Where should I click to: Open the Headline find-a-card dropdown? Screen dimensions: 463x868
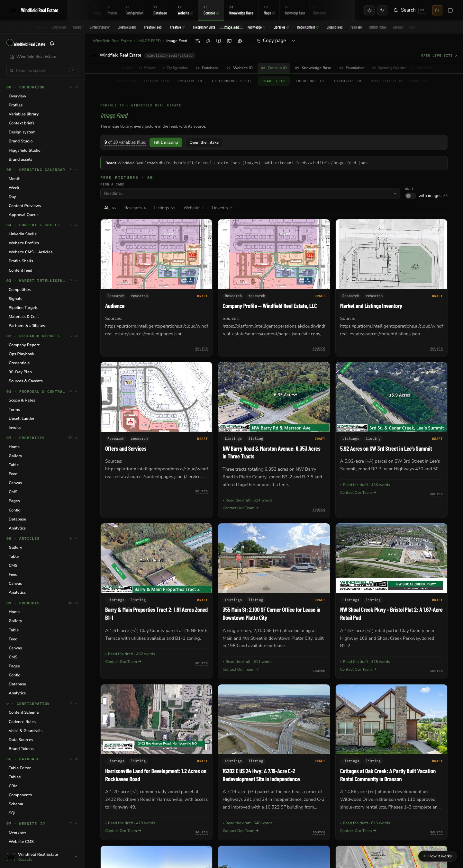coord(250,194)
